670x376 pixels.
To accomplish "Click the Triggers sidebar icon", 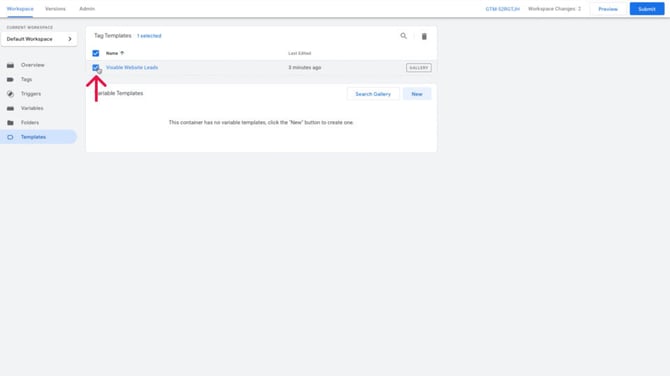I will click(x=10, y=94).
